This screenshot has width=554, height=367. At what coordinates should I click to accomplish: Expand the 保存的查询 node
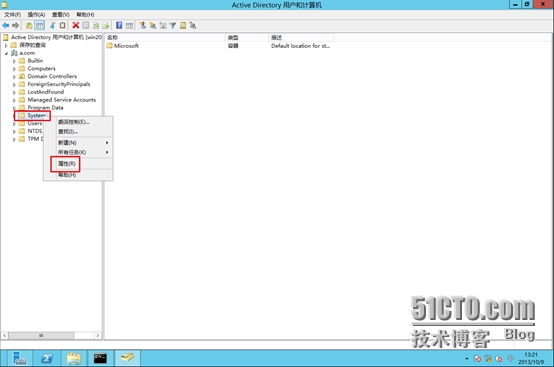(x=6, y=45)
